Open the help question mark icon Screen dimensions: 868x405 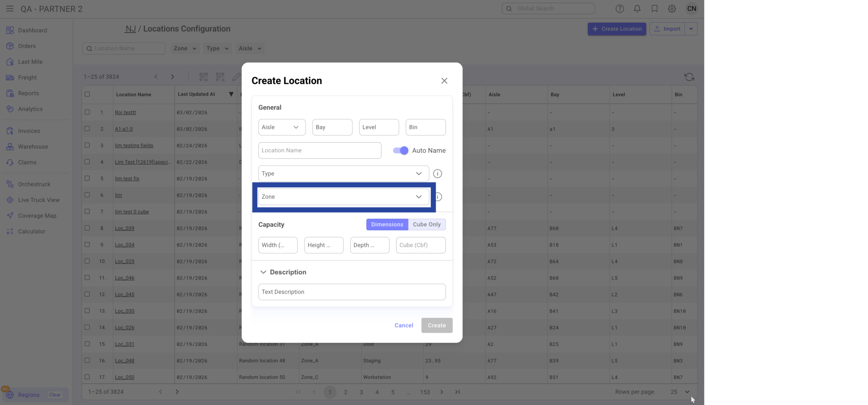[619, 9]
